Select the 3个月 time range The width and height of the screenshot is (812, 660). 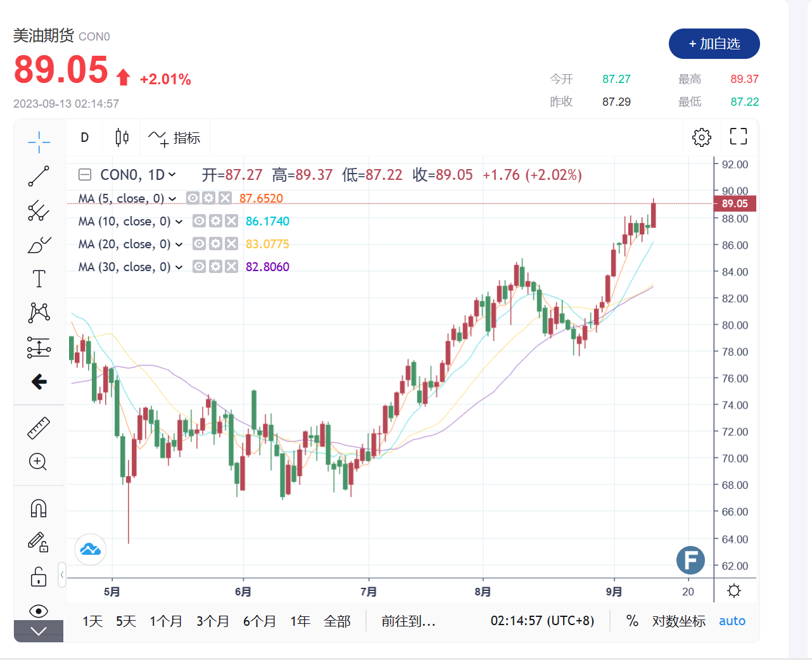pos(213,621)
